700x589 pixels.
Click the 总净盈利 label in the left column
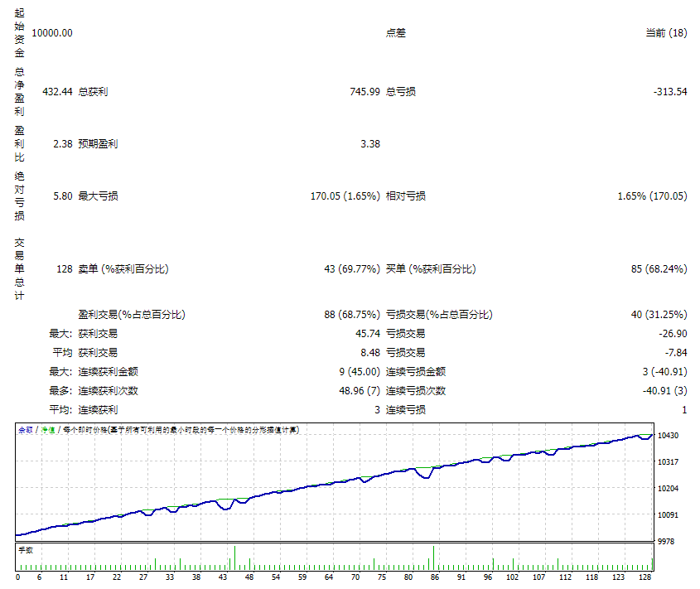(19, 91)
